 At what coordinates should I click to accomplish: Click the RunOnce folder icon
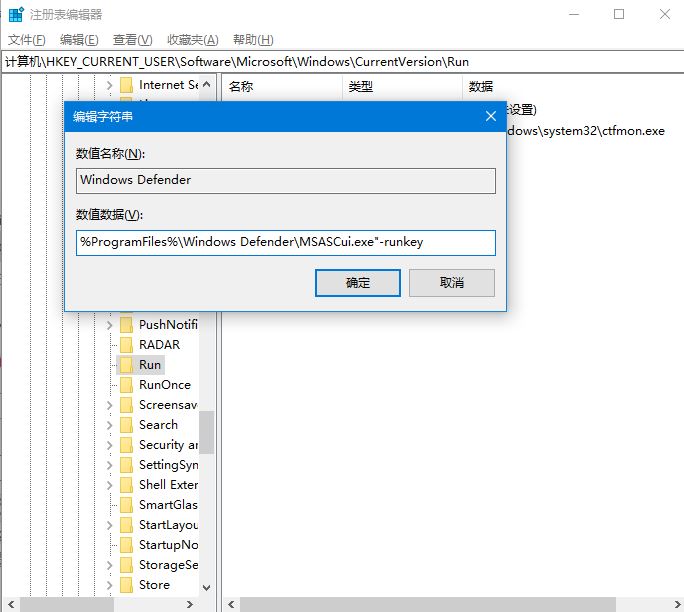(x=127, y=385)
